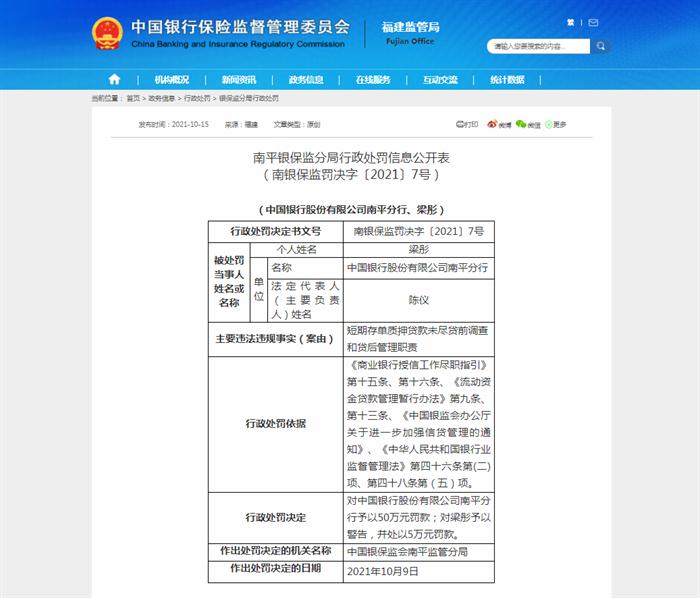Select the 作出处罚决定的机关名称 label
700x598 pixels.
pyautogui.click(x=275, y=551)
